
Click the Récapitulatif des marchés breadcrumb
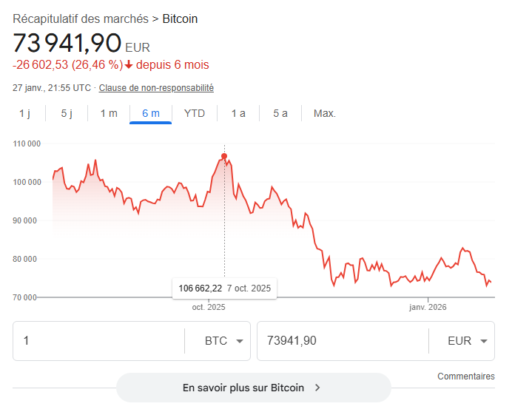point(81,18)
